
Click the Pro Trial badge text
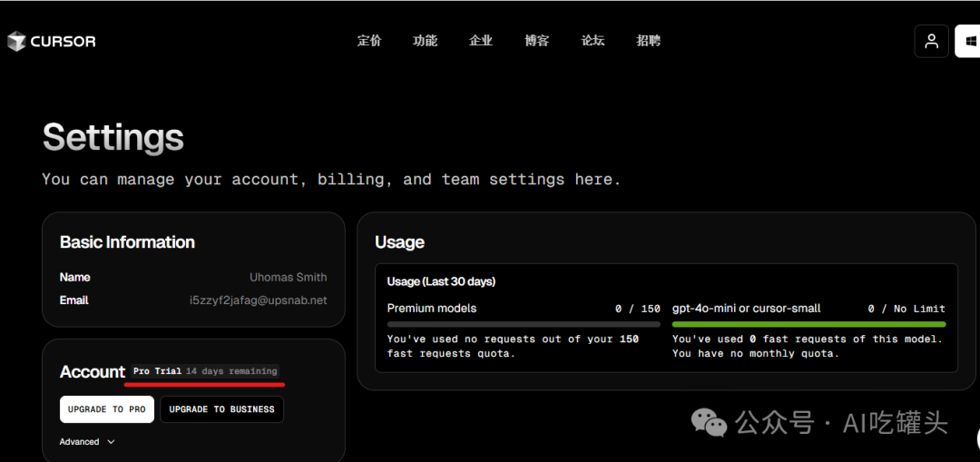pos(158,371)
